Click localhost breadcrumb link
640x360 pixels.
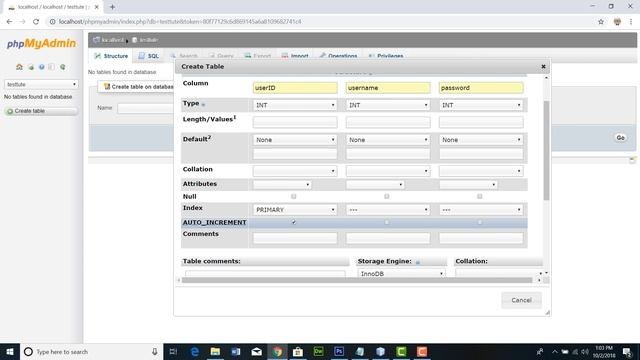pos(109,40)
